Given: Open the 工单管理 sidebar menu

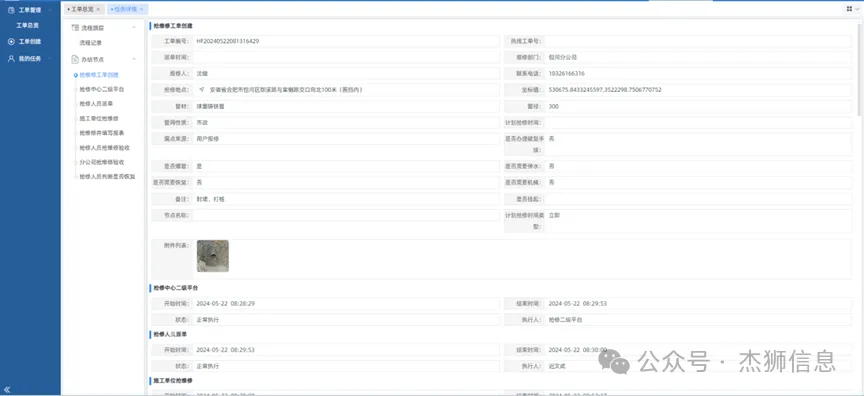Looking at the screenshot, I should [x=30, y=10].
